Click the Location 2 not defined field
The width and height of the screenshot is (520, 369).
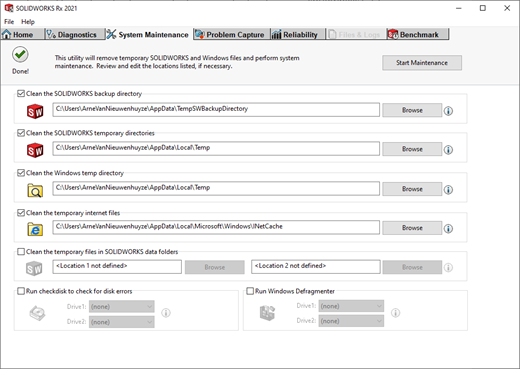pos(316,267)
